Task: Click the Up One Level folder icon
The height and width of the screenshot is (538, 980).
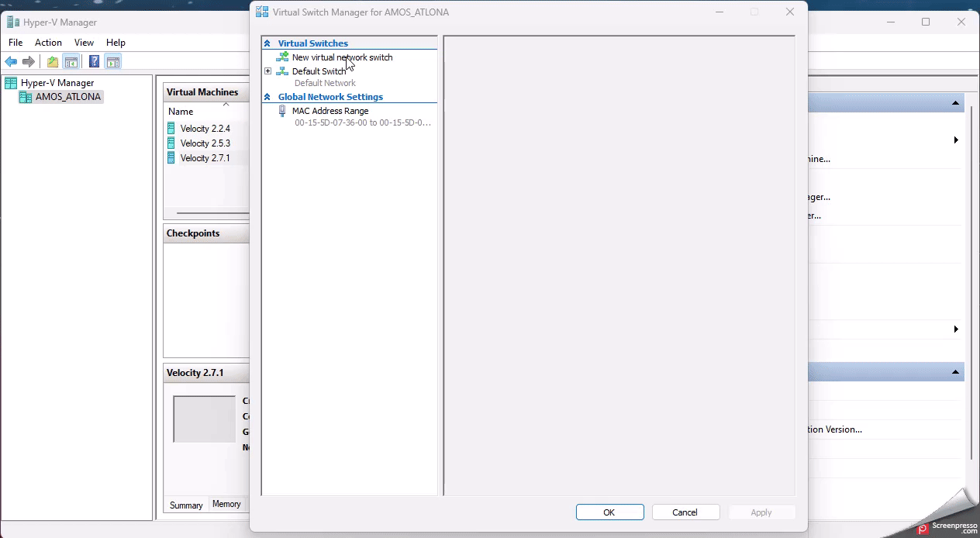Action: pos(53,62)
